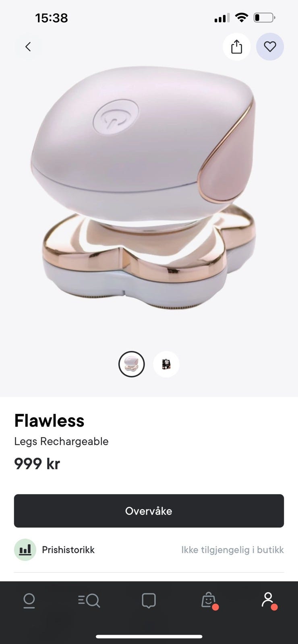This screenshot has width=298, height=644.
Task: Tap 'Ikke tilgjengelig i butikk' text
Action: click(232, 550)
